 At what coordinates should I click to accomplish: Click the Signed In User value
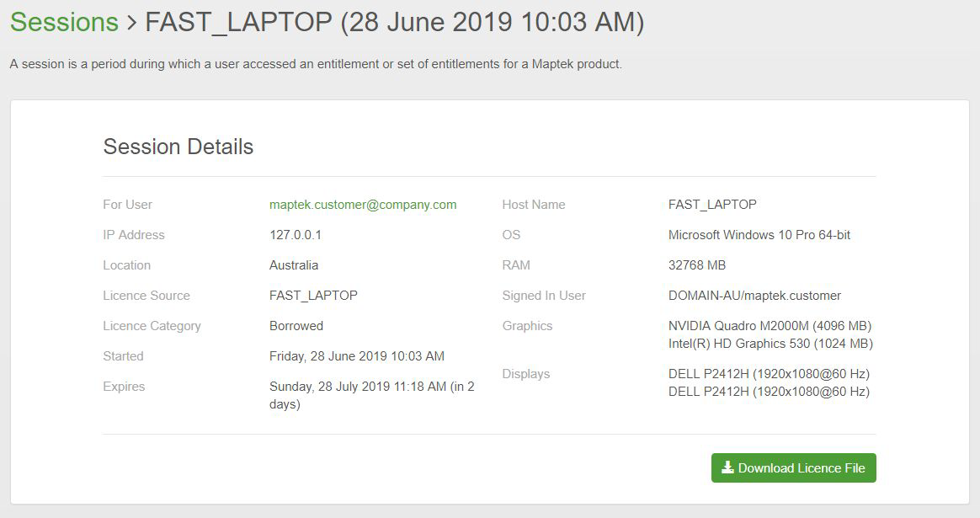tap(754, 296)
